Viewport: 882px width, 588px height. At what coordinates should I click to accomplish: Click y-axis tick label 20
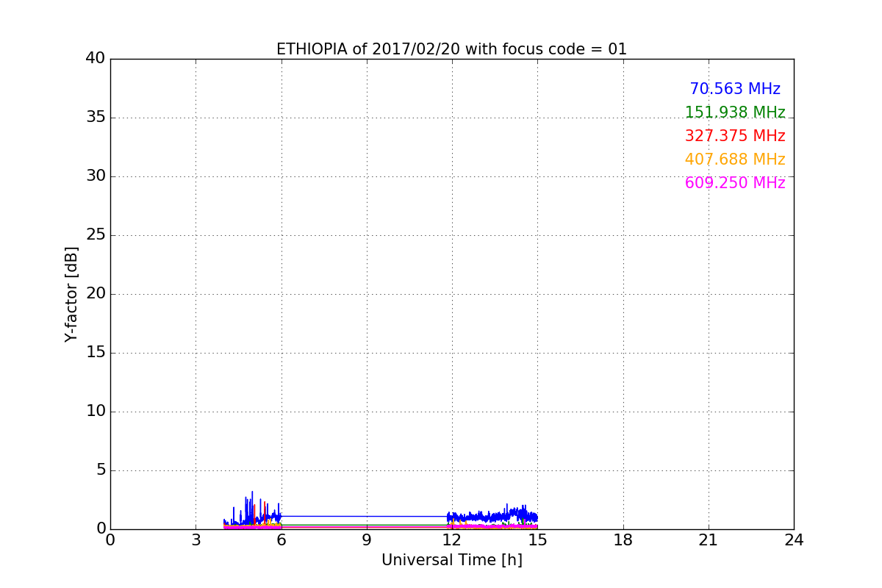(x=96, y=294)
